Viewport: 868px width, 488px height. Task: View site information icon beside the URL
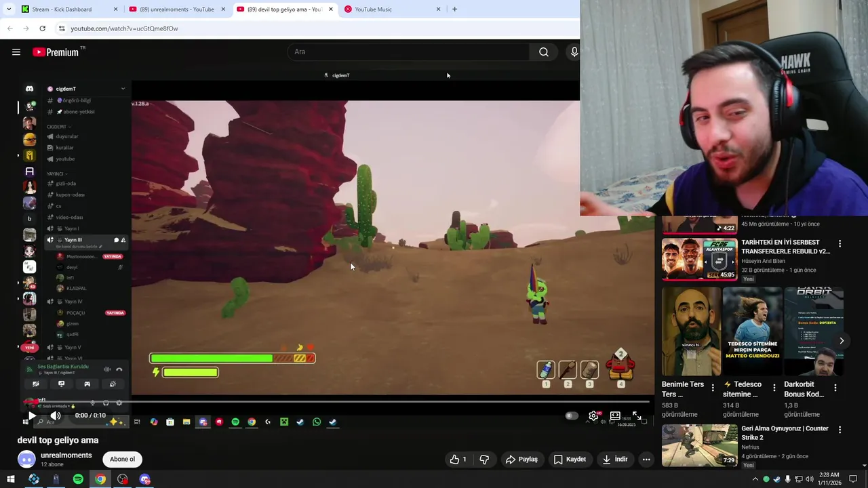(x=62, y=28)
